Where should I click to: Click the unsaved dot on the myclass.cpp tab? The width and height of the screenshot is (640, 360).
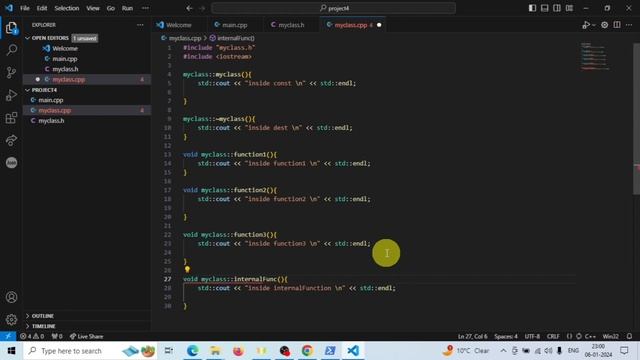tap(379, 25)
